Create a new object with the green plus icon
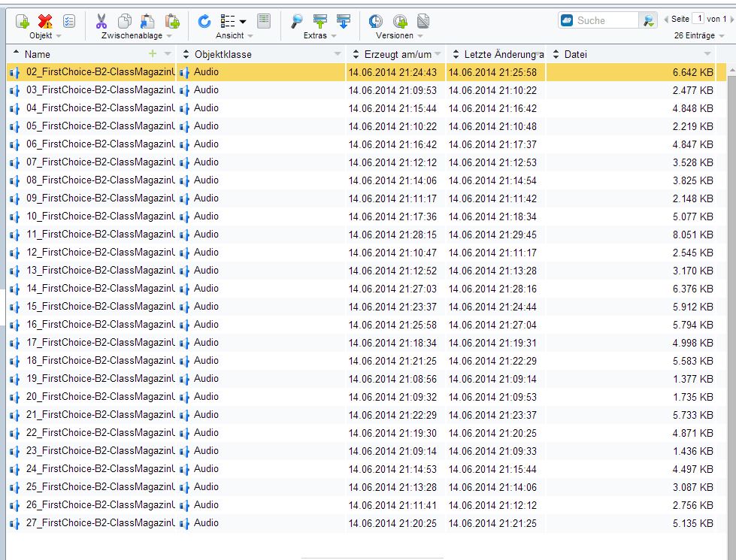This screenshot has height=560, width=736. [22, 21]
